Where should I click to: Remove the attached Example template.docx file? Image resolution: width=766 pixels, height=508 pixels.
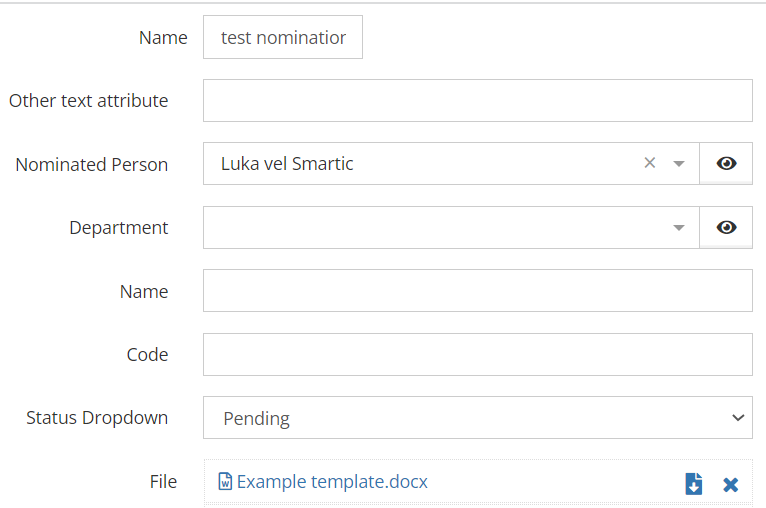[x=730, y=485]
